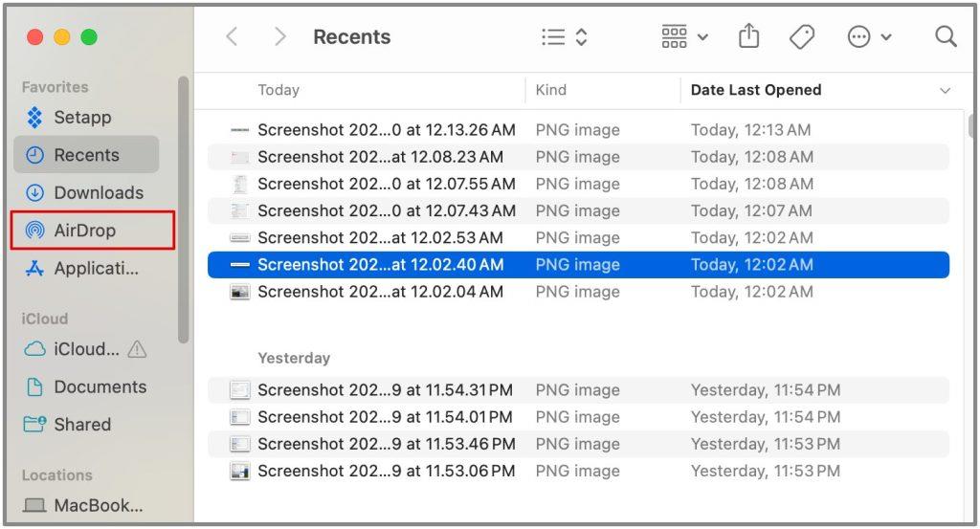Image resolution: width=980 pixels, height=529 pixels.
Task: Click the Applications icon in sidebar
Action: click(35, 269)
